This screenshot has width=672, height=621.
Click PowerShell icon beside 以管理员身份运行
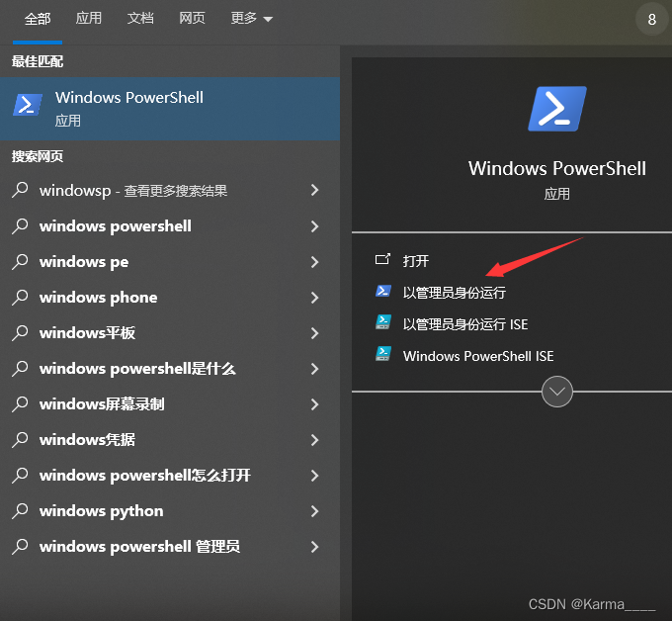[382, 291]
